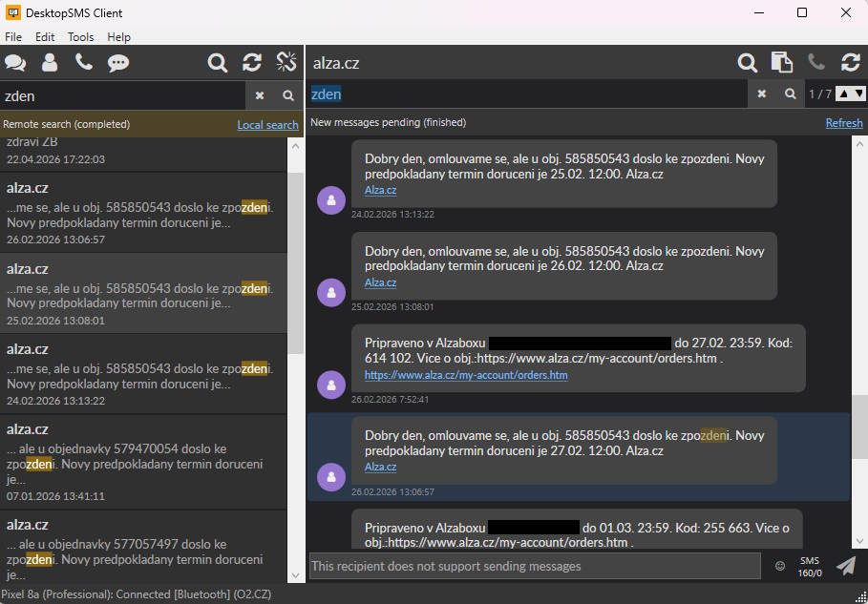Open Alza.cz link in 25.02.2026 message

point(380,282)
